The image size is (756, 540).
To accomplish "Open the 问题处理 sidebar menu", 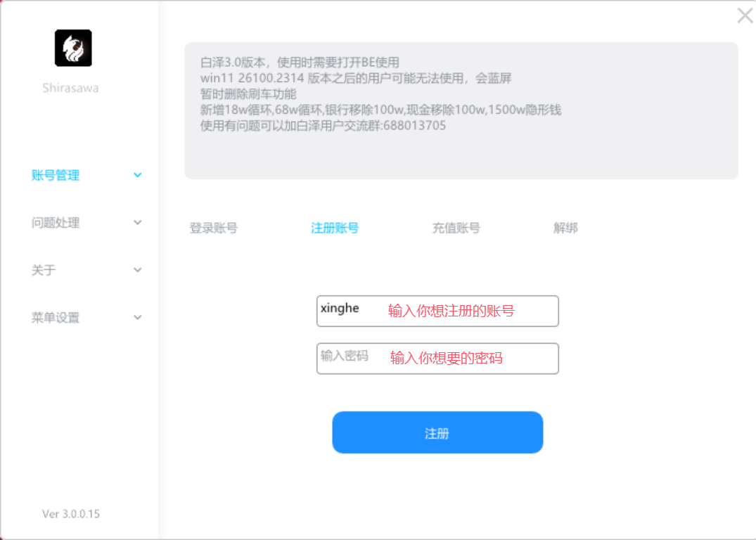I will pyautogui.click(x=56, y=222).
